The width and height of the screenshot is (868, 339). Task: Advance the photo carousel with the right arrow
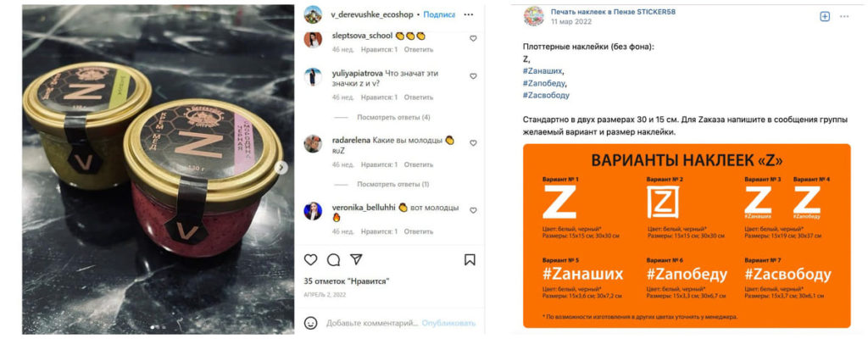click(282, 168)
